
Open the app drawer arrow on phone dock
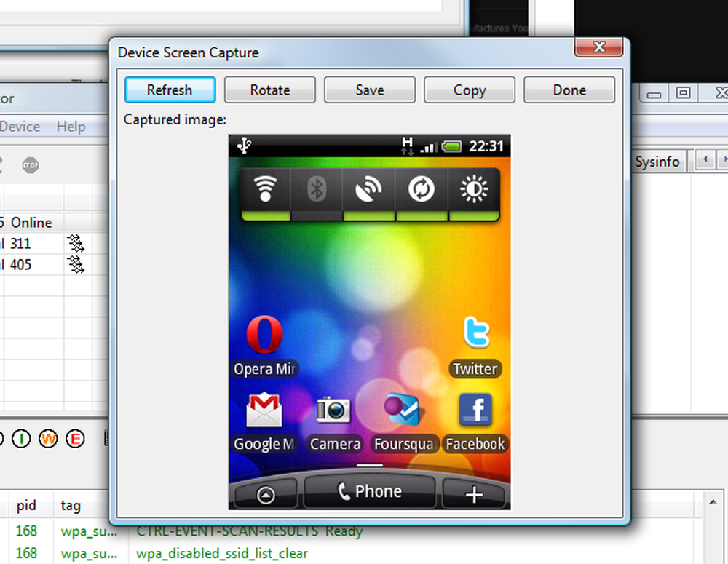point(266,496)
